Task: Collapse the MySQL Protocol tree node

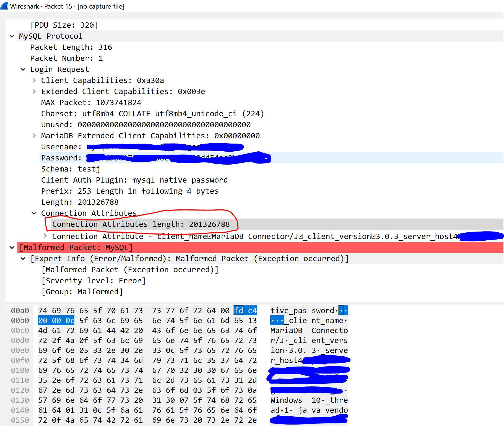Action: (12, 36)
